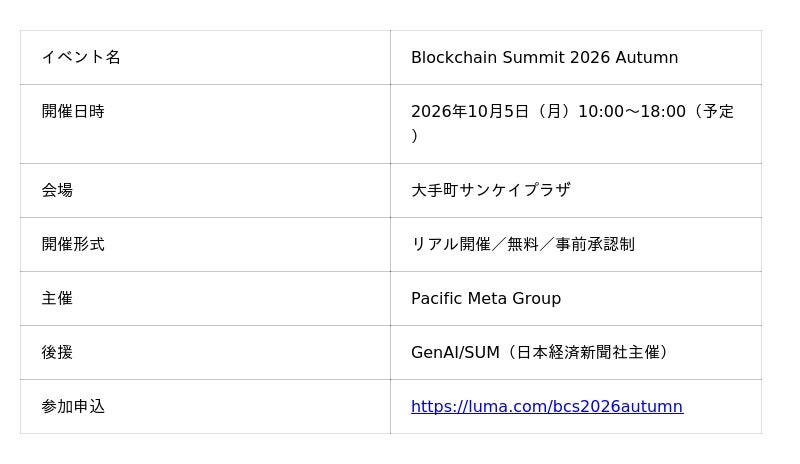Select the Blockchain Summit 2026 Autumn text
Image resolution: width=800 pixels, height=464 pixels.
[x=544, y=57]
